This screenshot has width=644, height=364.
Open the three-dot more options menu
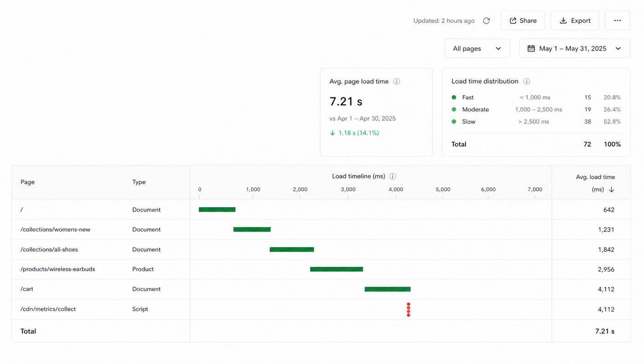click(617, 21)
